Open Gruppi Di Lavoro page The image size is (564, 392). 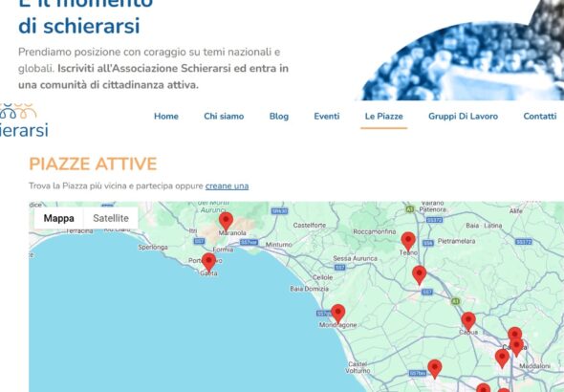[463, 117]
